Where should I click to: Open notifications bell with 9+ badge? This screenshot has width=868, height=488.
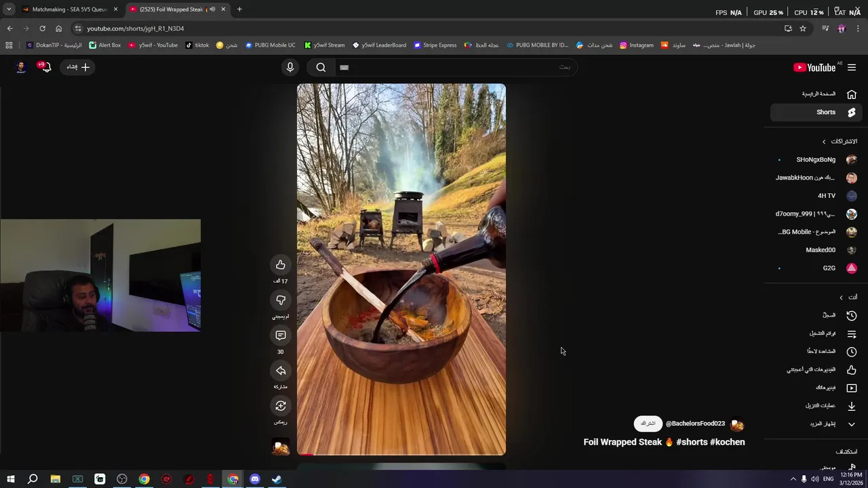click(x=45, y=66)
